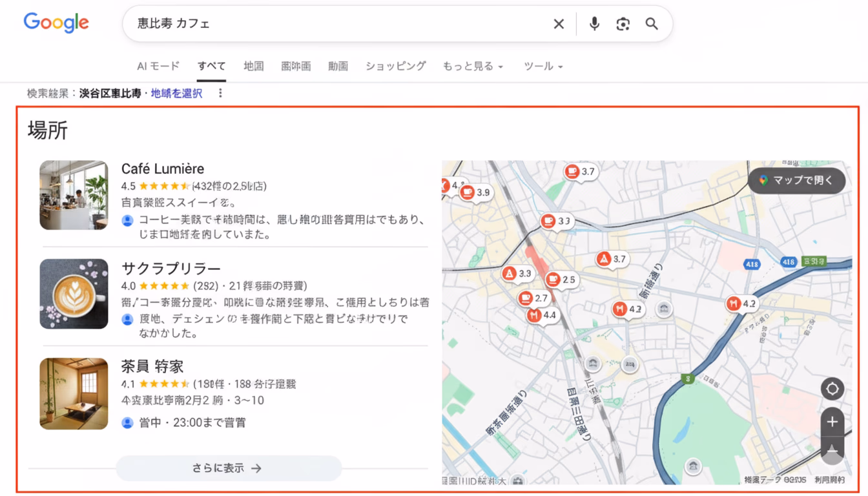Click the 23:00まで営業 hours text
Screen dimensions: 868x496
click(x=192, y=422)
